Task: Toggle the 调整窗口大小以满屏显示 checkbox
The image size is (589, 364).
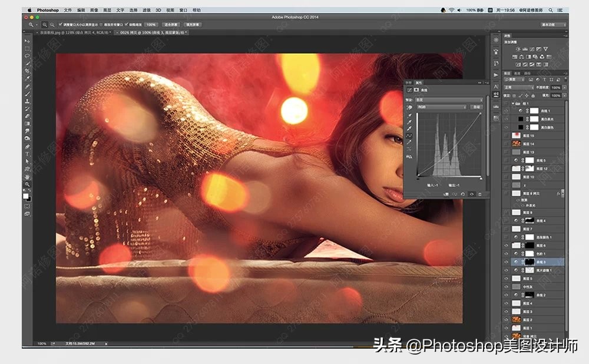Action: [59, 25]
